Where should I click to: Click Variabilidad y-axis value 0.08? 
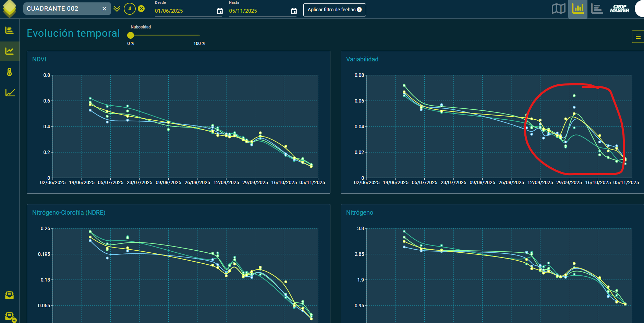coord(359,75)
